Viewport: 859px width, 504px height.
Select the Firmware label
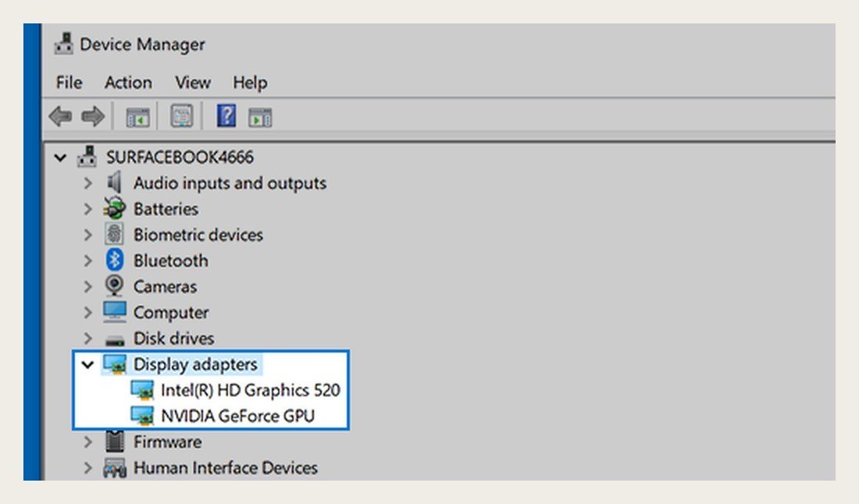[168, 442]
